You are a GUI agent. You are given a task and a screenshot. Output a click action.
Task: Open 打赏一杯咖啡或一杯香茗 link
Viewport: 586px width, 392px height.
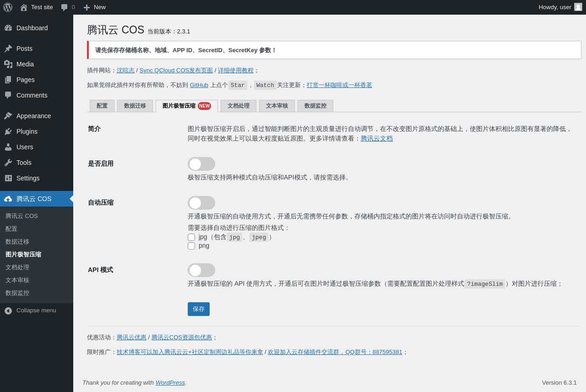point(339,85)
